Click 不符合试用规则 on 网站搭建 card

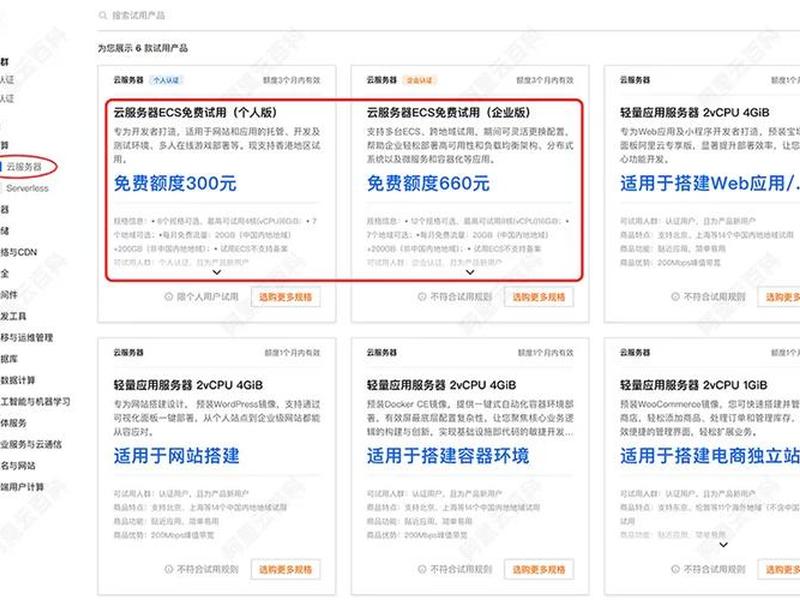[207, 569]
